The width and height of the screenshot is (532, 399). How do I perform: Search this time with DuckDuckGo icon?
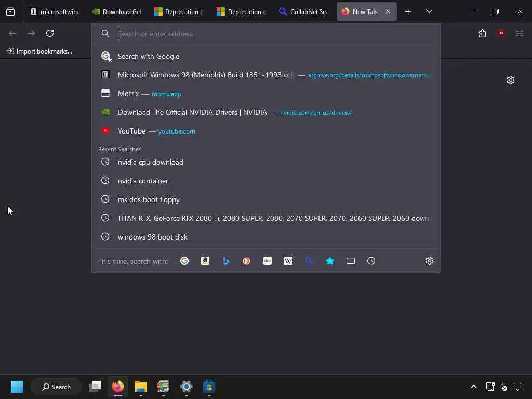(247, 261)
